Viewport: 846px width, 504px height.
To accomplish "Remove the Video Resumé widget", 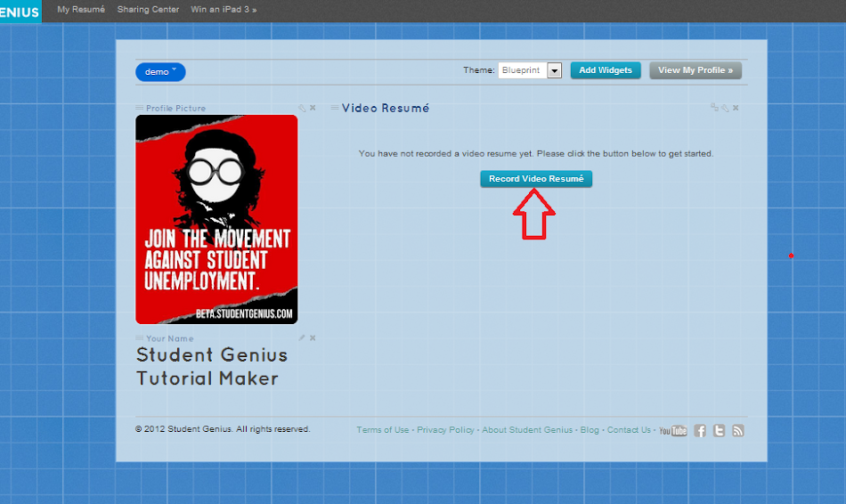I will 736,108.
